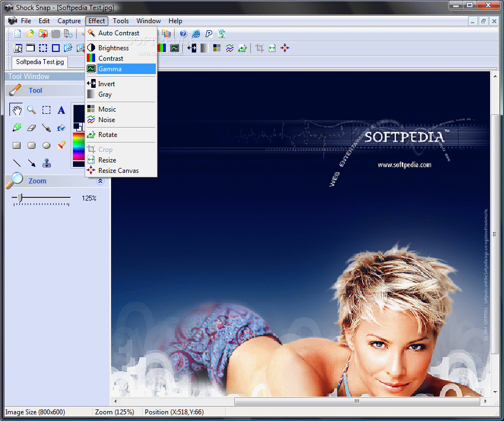Screen dimensions: 504x421
Task: Choose Mosic from Effect menu
Action: click(x=121, y=109)
